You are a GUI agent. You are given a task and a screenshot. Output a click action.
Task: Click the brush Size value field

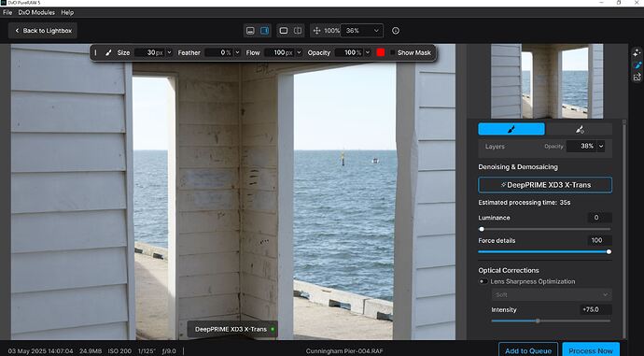pos(149,52)
